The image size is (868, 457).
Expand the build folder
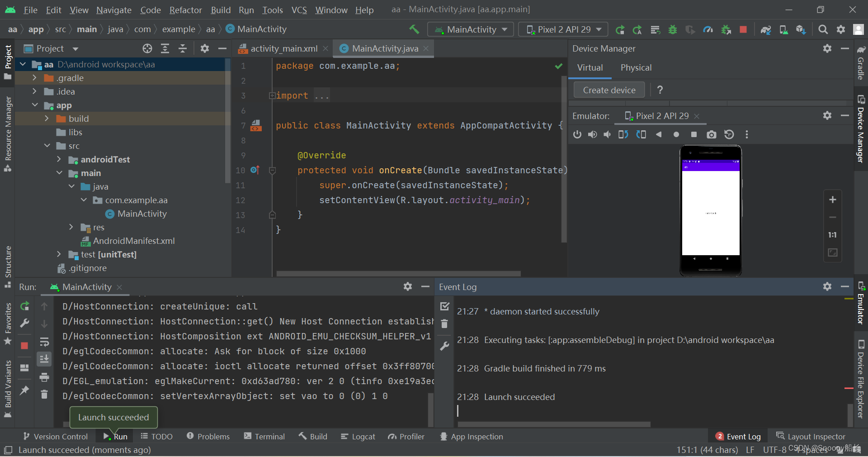47,119
